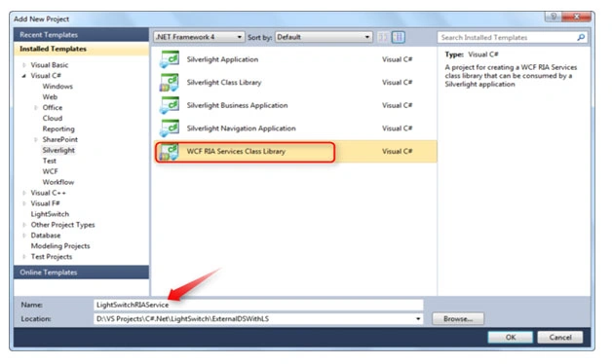This screenshot has width=612, height=364.
Task: Select the Reporting category
Action: [58, 129]
